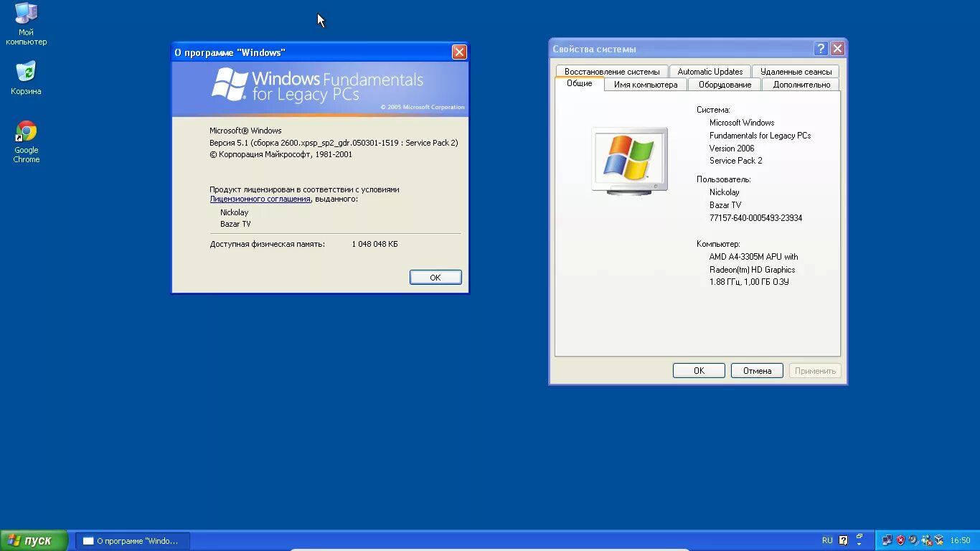The width and height of the screenshot is (980, 551).
Task: Open the red Security Center shield tray icon
Action: [900, 540]
